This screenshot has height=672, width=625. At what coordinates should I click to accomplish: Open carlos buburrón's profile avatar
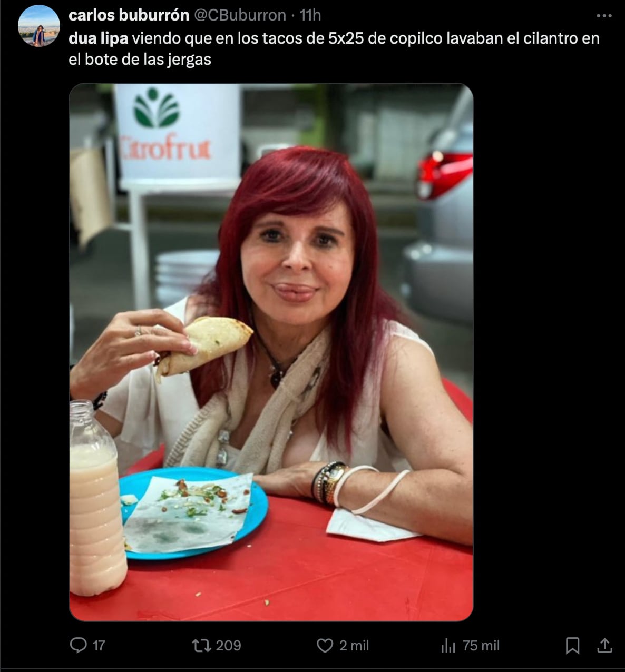[38, 26]
